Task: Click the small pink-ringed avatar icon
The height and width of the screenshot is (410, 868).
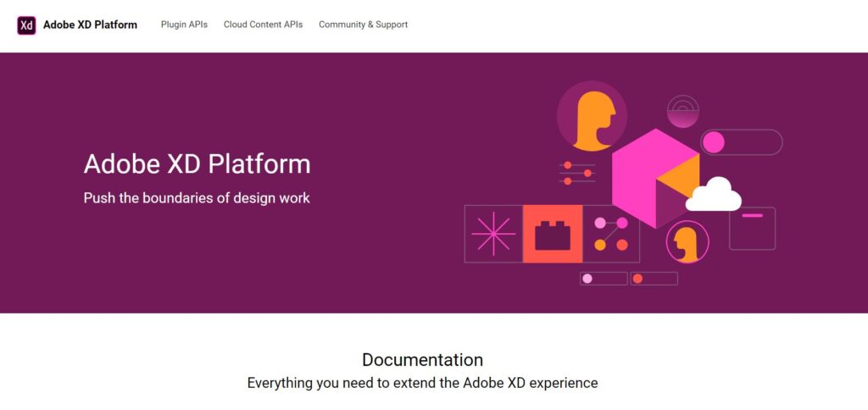Action: point(687,241)
